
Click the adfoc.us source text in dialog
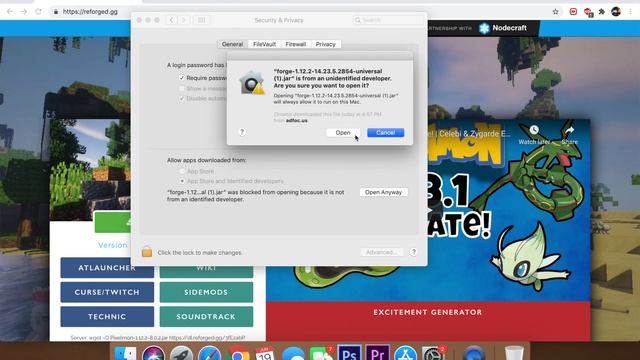(x=297, y=121)
